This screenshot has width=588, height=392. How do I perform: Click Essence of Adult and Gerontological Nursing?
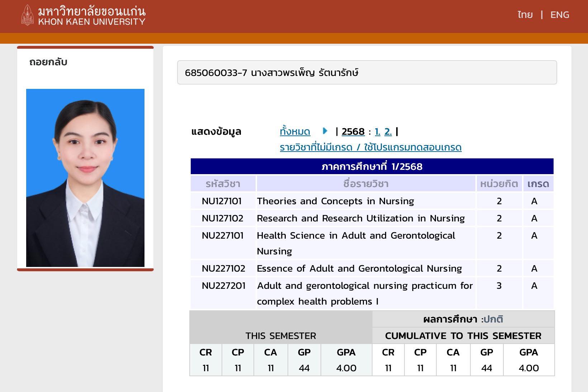coord(359,268)
